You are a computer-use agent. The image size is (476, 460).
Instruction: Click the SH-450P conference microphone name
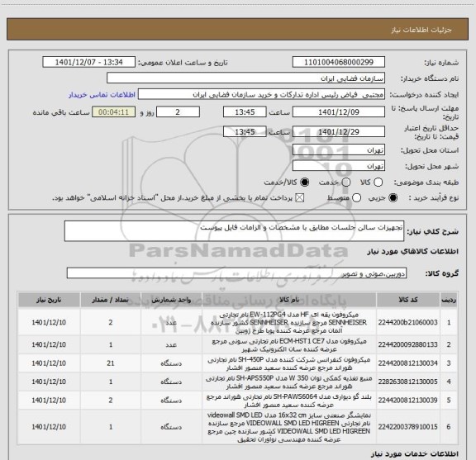289,363
